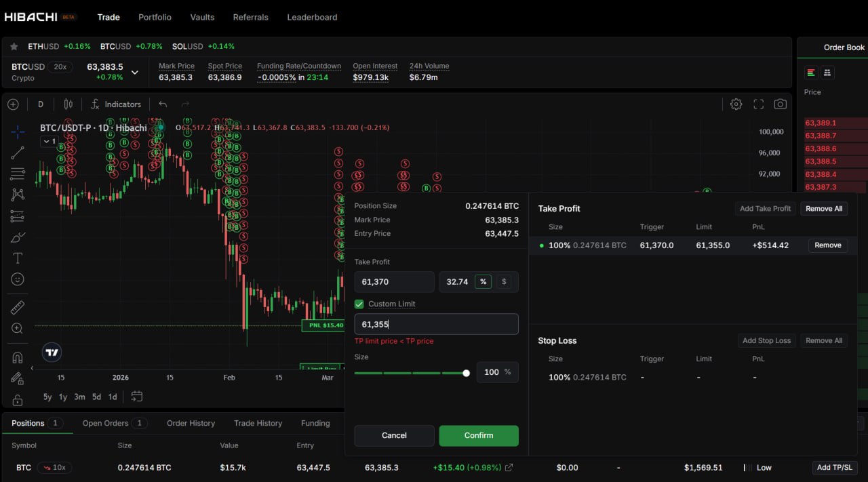Click the Size slider handle
Screen dimensions: 868x482
click(466, 373)
